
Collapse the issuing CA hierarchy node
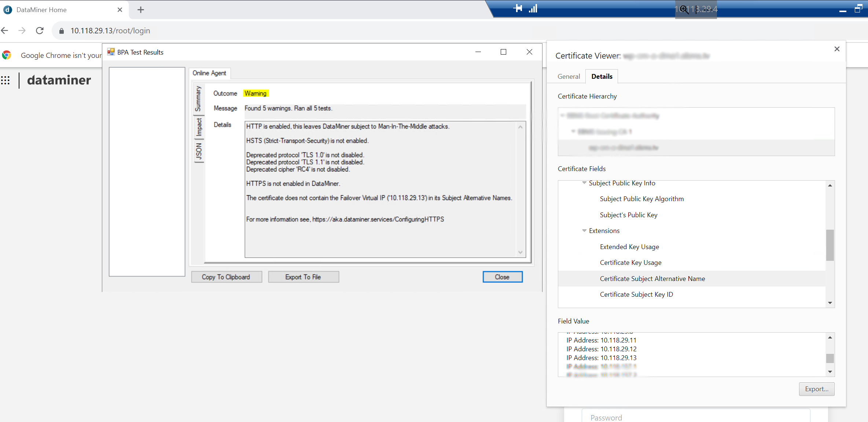[573, 132]
